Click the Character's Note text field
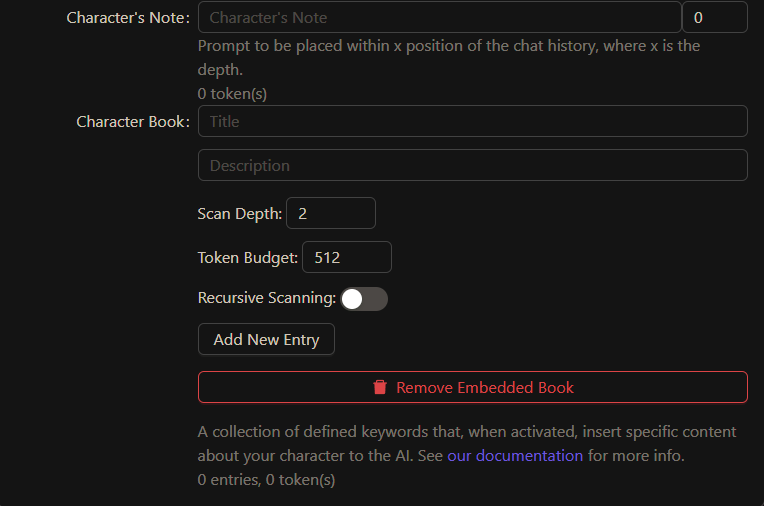The image size is (764, 506). point(439,18)
